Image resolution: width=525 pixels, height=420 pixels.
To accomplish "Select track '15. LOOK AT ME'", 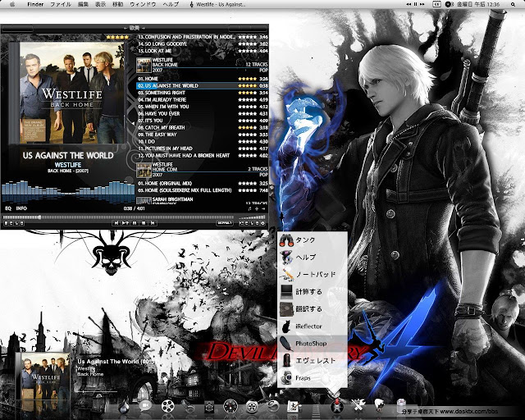I will pos(203,51).
